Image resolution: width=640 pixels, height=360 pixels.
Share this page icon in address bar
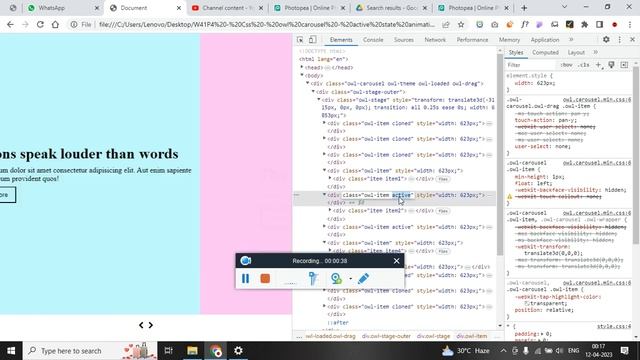[446, 24]
